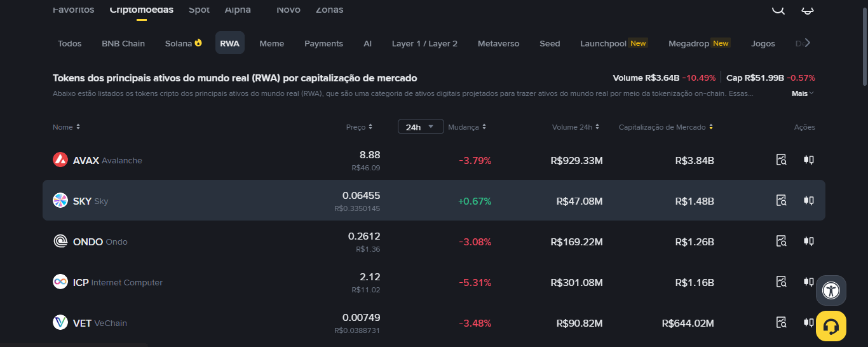Screen dimensions: 868x347
Task: Open SKY trade candlestick icon
Action: [809, 201]
